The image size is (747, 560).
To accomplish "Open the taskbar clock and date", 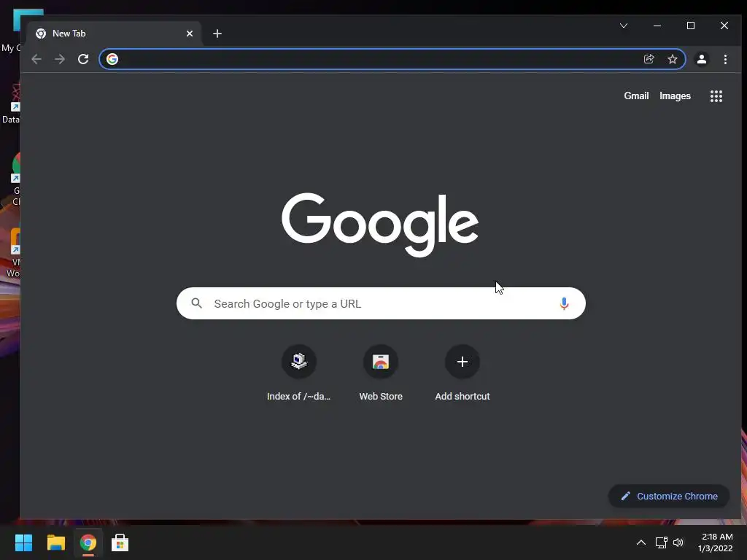I will coord(716,542).
